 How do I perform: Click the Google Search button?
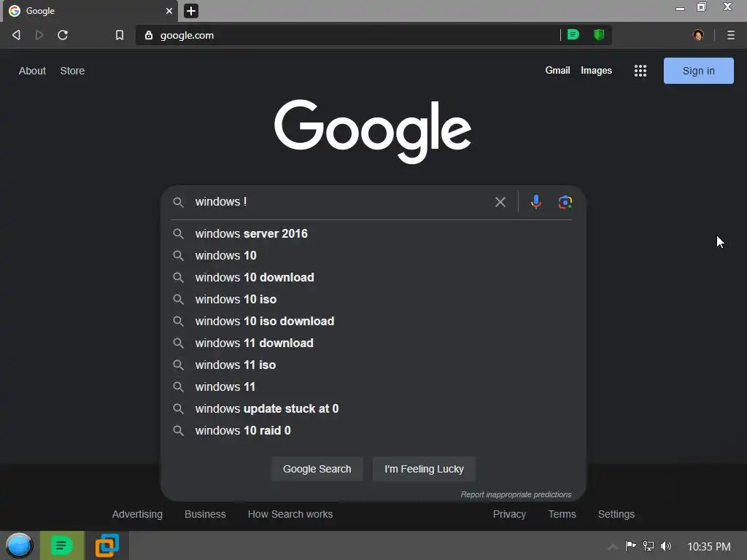click(x=317, y=469)
